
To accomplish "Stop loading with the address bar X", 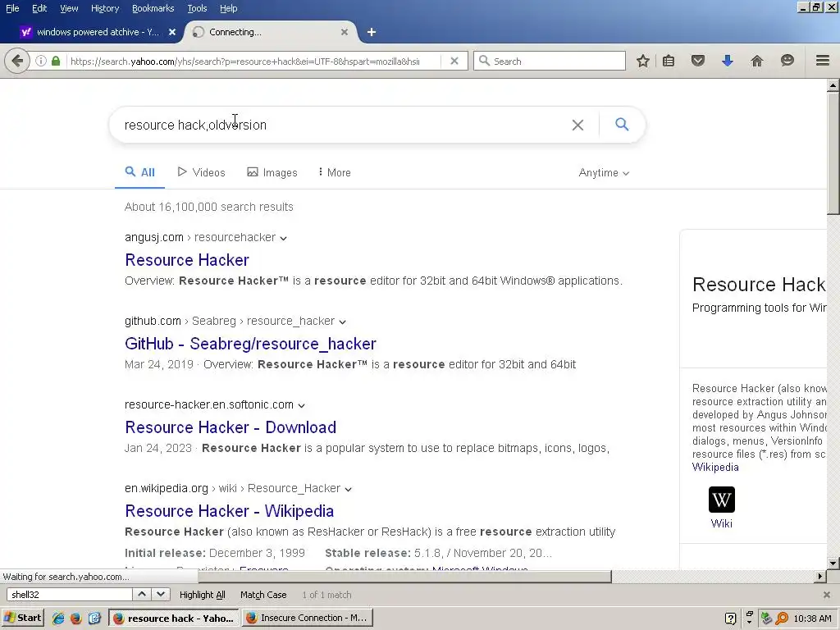I will click(454, 61).
